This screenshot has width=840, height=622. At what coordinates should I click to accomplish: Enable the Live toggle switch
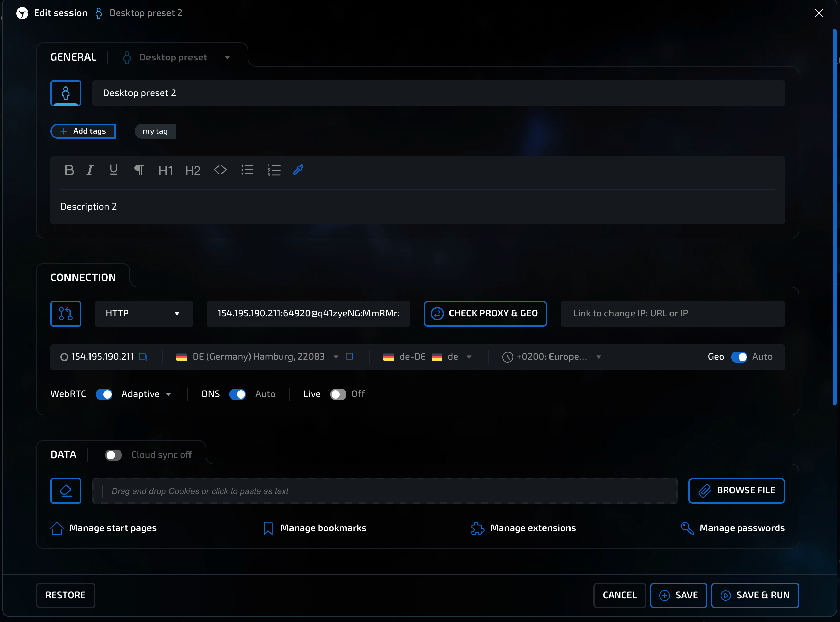click(338, 394)
